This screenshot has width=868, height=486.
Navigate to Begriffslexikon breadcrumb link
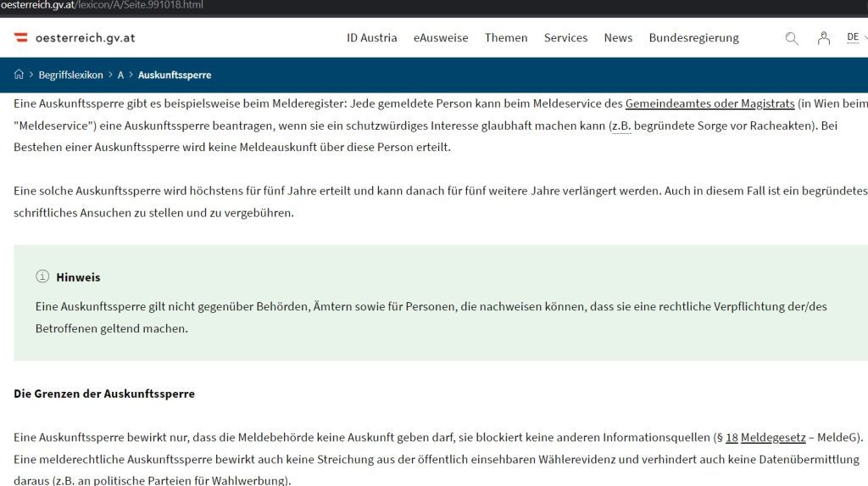[72, 75]
